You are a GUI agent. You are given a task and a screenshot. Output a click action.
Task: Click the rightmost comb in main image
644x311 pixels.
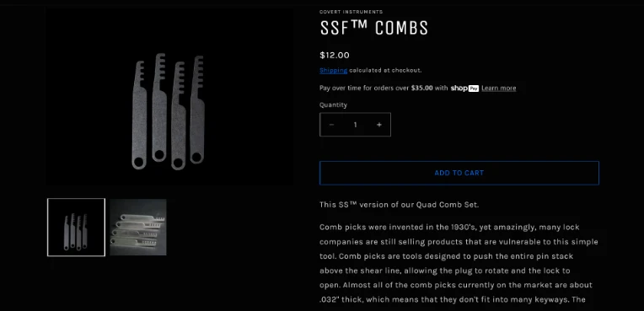(x=197, y=110)
